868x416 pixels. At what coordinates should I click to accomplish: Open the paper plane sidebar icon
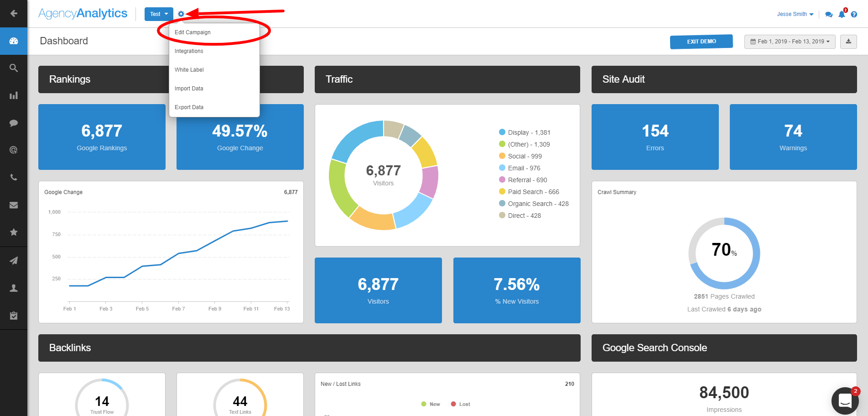14,260
